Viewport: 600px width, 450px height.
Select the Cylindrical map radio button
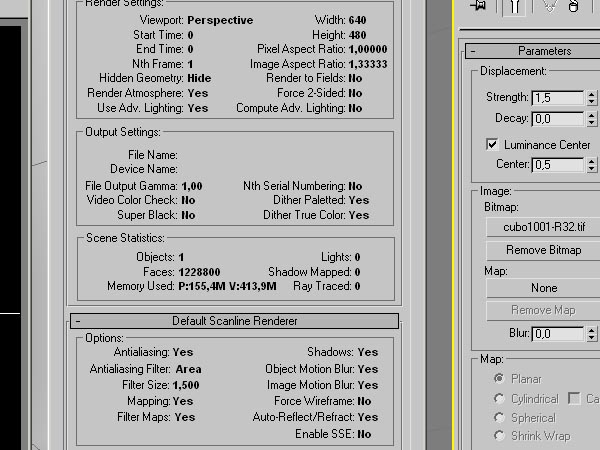click(499, 398)
